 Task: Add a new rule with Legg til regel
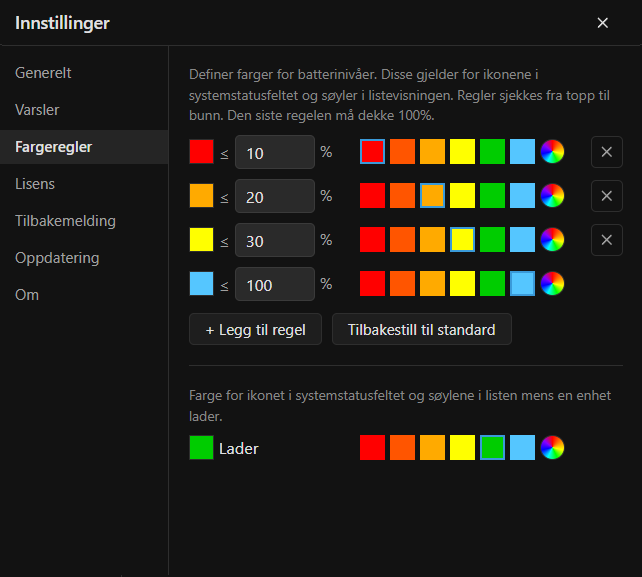coord(255,329)
